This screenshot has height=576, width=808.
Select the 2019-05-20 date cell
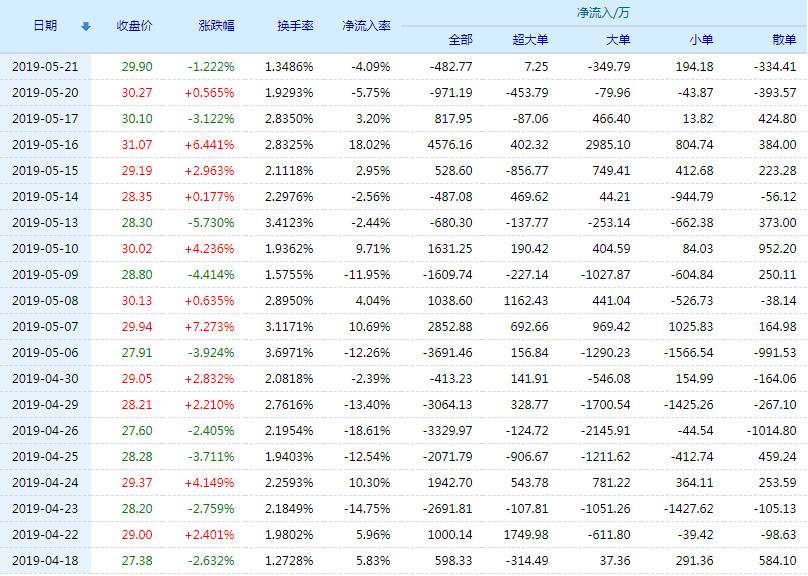click(45, 93)
